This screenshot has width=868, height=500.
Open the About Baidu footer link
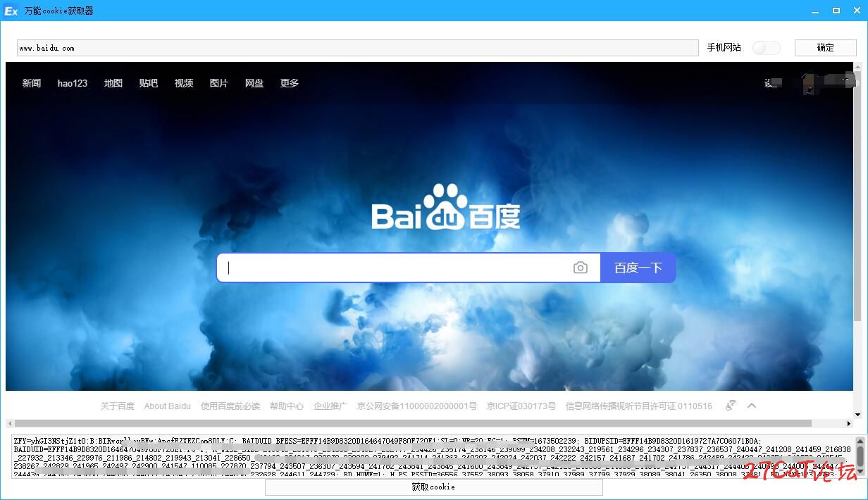[168, 406]
